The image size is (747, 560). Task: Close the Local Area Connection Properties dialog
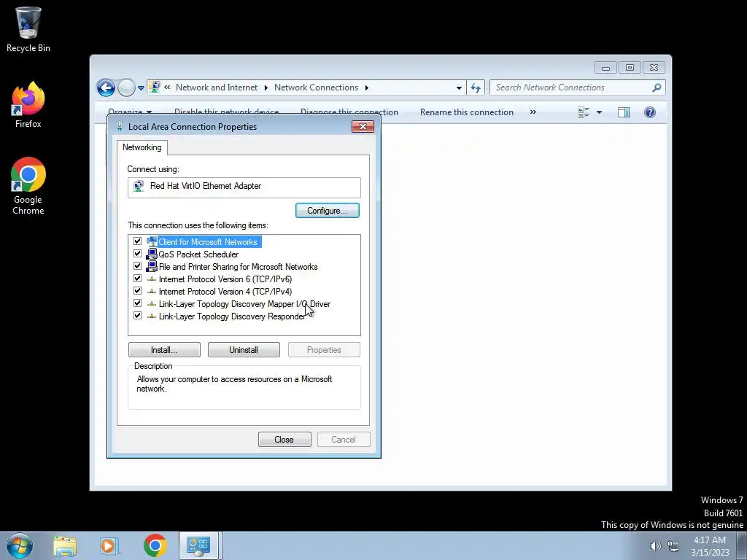point(363,126)
